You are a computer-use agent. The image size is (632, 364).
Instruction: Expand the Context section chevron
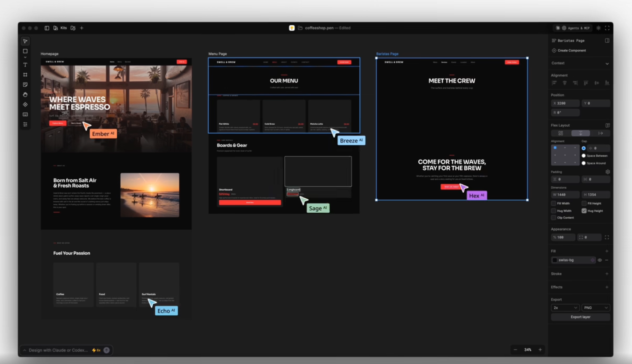607,64
